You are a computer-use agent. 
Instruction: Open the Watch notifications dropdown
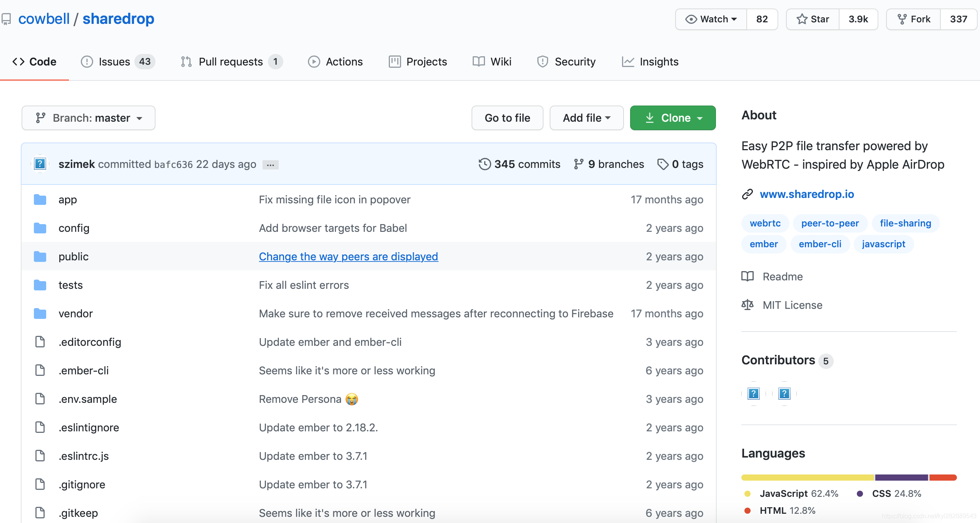pos(711,19)
